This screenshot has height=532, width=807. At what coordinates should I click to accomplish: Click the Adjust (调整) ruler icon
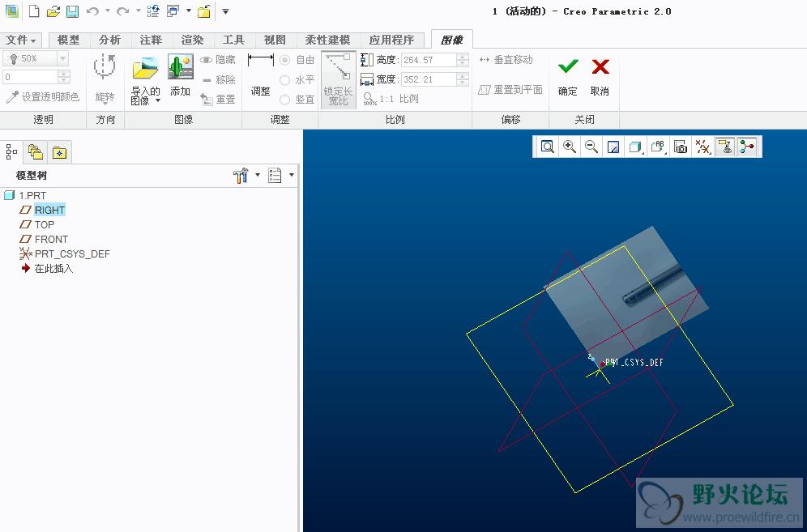point(260,60)
